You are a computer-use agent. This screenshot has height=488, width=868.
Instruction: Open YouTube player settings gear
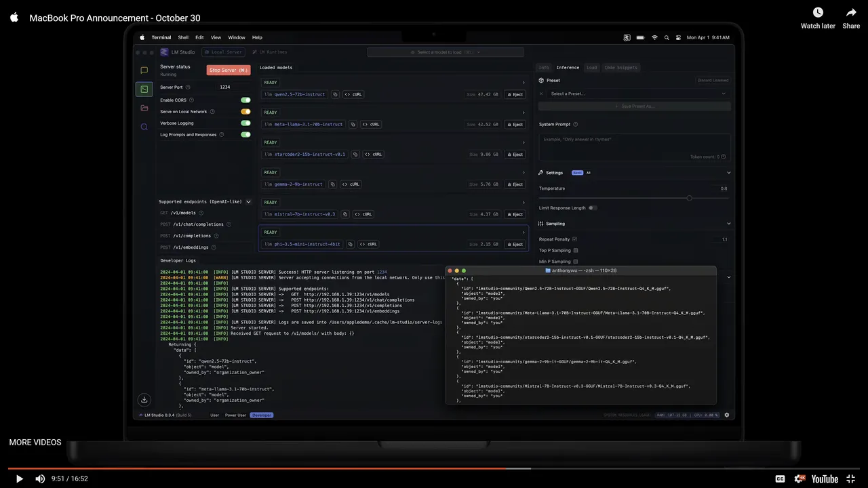tap(800, 479)
